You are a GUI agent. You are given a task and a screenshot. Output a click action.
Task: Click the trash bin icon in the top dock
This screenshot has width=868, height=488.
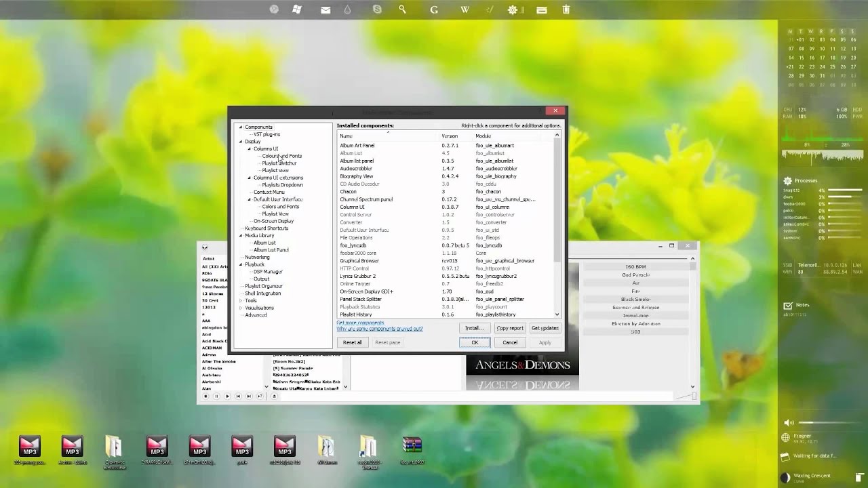566,9
